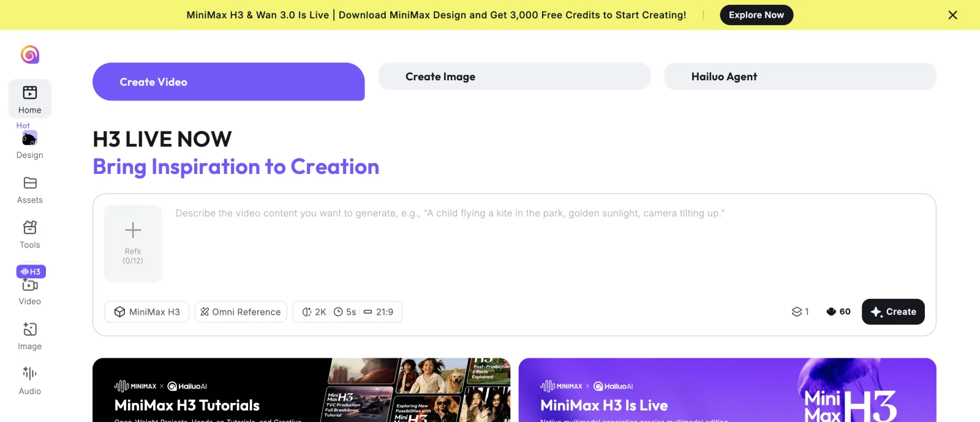Viewport: 980px width, 422px height.
Task: Open Assets folder in the sidebar
Action: click(30, 190)
